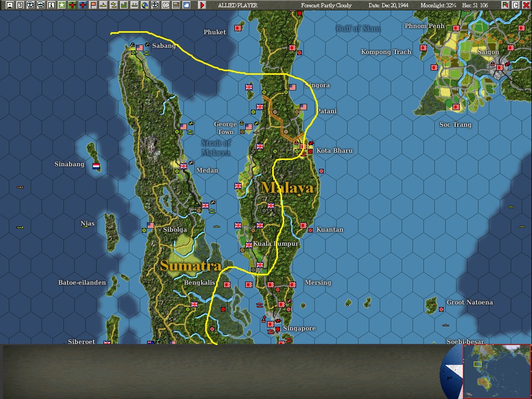Select the US flag at Singora
Viewport: 532px width, 399px height.
[x=292, y=87]
